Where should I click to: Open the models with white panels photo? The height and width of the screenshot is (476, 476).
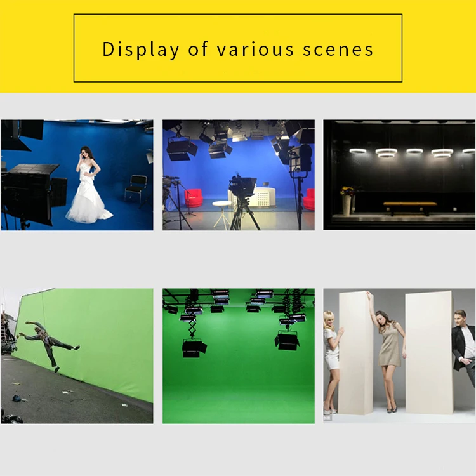pyautogui.click(x=399, y=356)
